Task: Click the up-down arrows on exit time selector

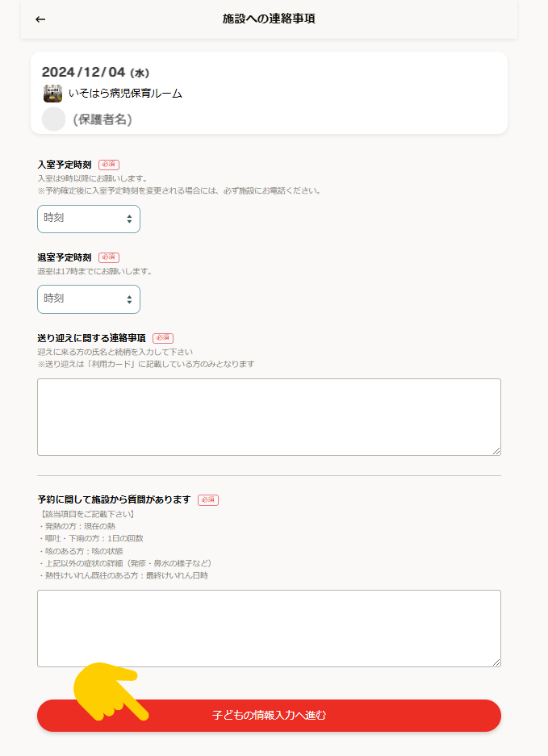Action: (129, 299)
